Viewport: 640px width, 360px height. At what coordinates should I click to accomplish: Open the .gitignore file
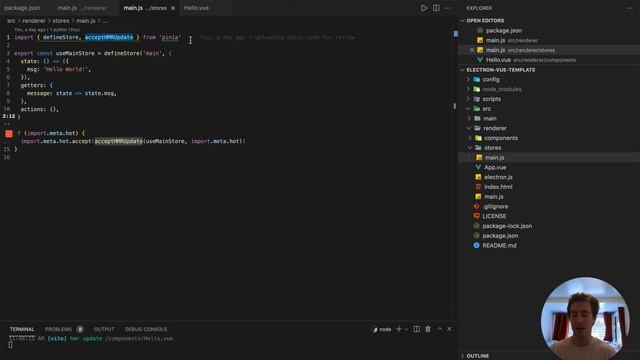coord(495,207)
